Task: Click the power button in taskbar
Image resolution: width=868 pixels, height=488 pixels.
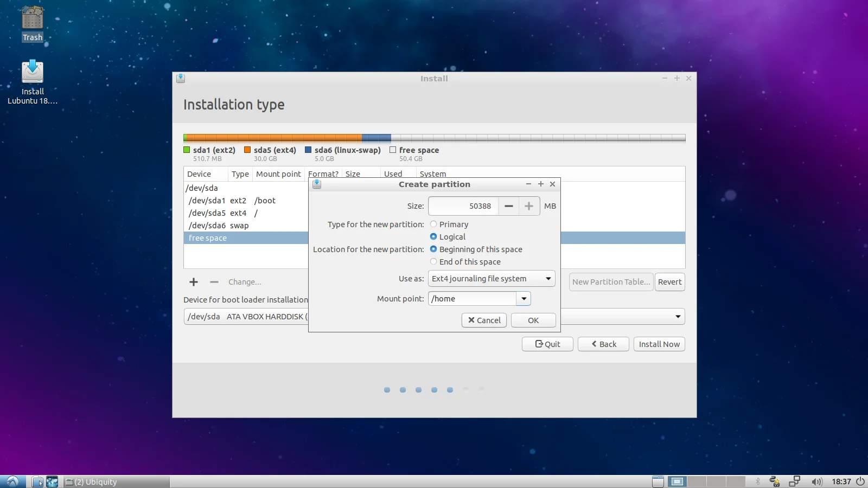Action: coord(860,481)
